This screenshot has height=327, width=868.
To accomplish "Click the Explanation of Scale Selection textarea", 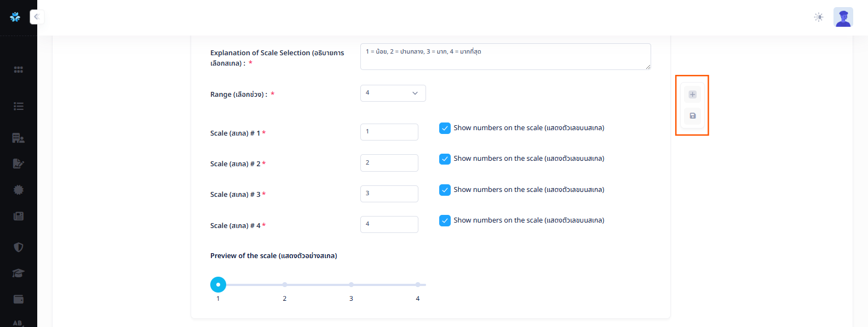I will coord(505,57).
